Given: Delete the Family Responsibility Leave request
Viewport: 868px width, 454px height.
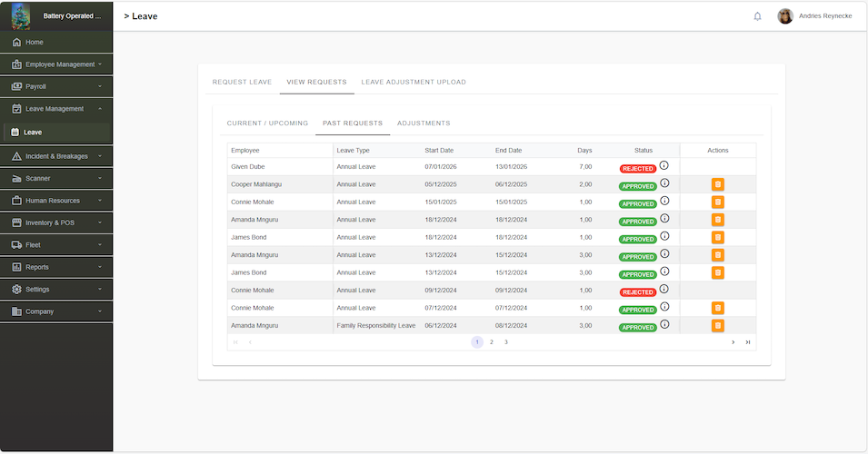Looking at the screenshot, I should click(718, 326).
